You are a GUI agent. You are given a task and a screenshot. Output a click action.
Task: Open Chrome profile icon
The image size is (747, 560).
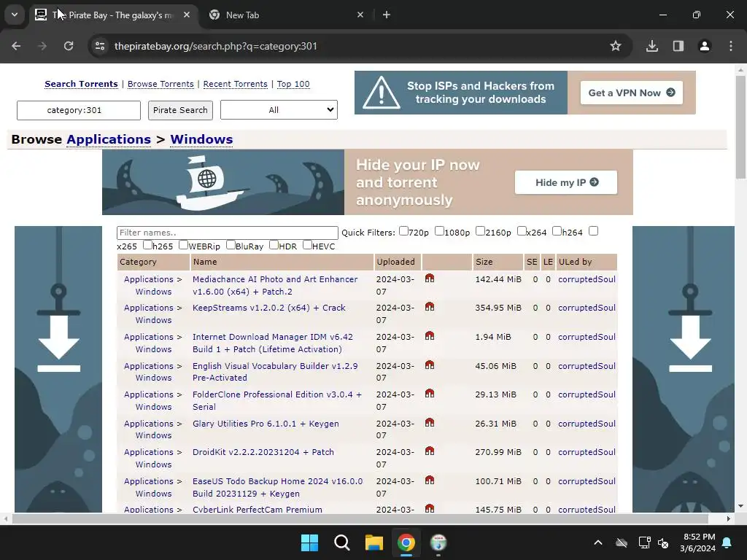click(704, 46)
